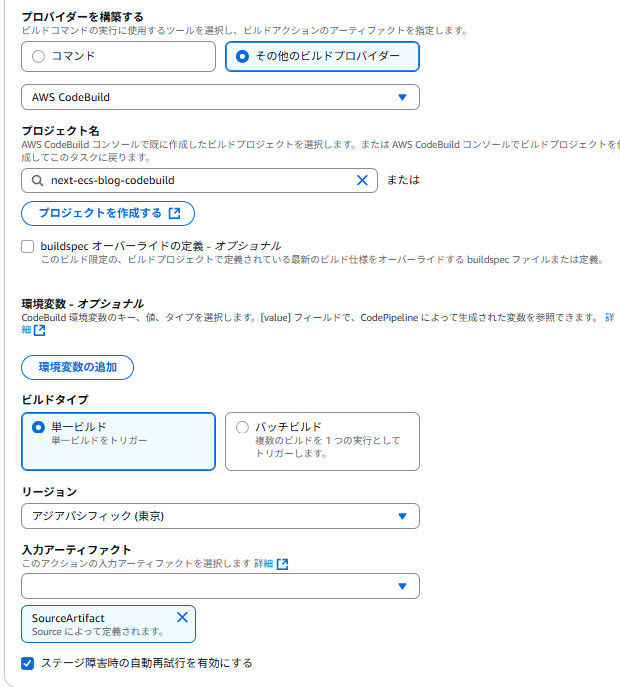620x687 pixels.
Task: Click external link icon next to 入力アーティファクト 詳細
Action: click(x=283, y=565)
